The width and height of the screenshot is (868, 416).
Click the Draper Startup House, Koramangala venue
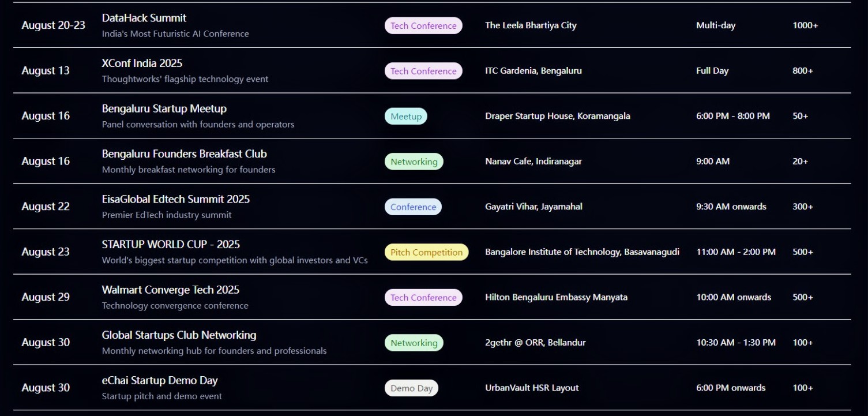558,116
